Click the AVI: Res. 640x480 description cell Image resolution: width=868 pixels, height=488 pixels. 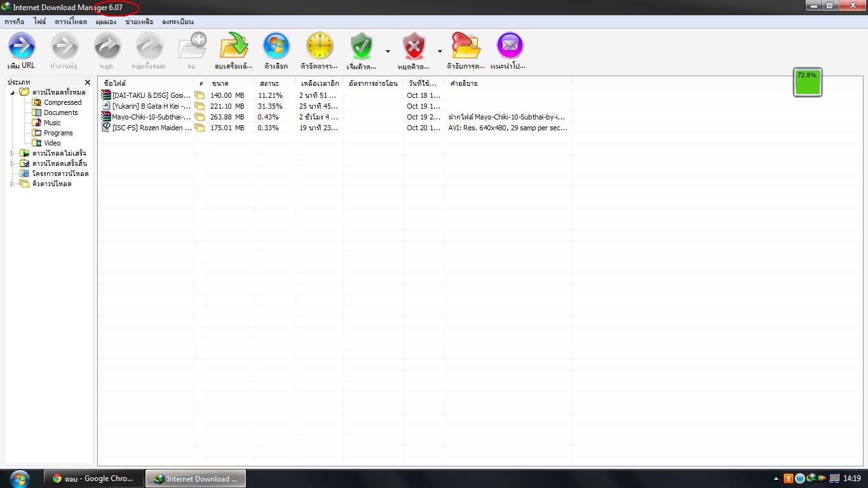[508, 128]
